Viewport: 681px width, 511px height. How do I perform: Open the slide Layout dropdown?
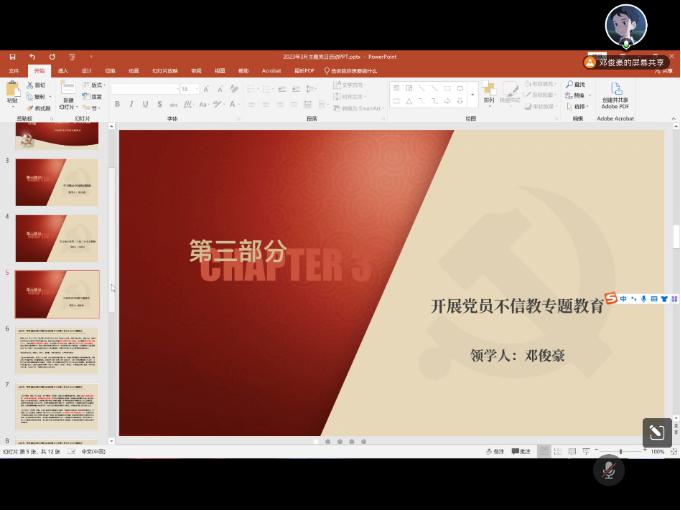point(94,85)
